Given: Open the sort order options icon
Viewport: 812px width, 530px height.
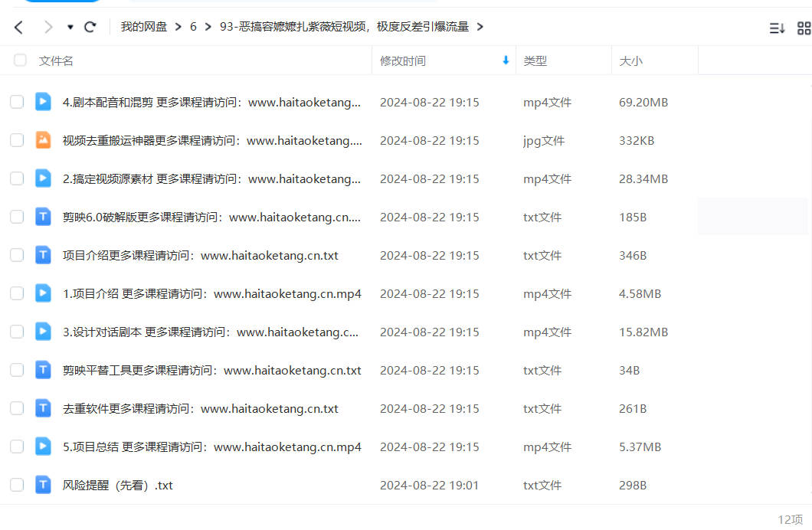Looking at the screenshot, I should point(777,28).
